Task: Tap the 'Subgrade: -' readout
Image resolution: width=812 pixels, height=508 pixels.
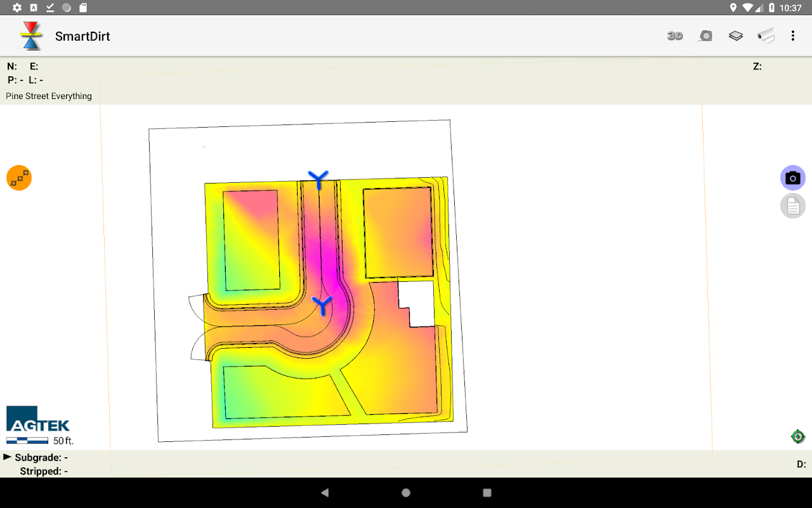Action: point(41,457)
